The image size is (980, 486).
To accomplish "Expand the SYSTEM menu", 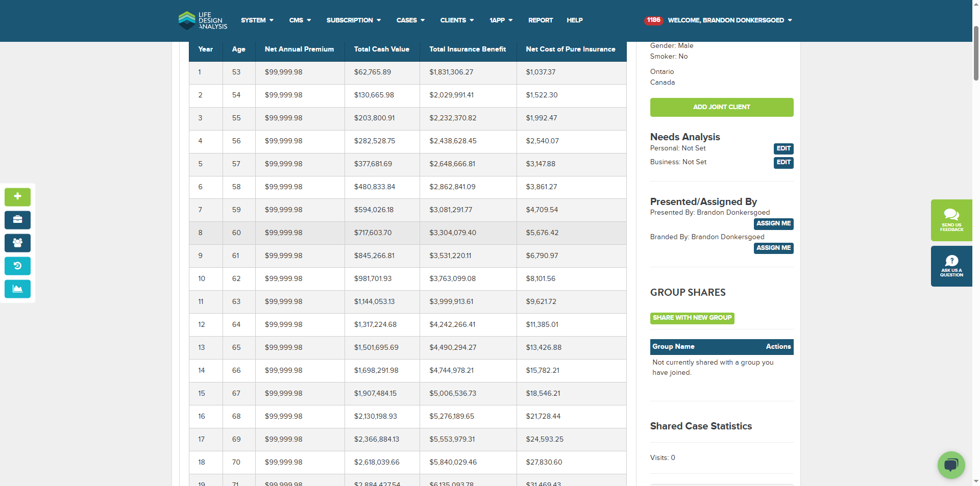I will [257, 20].
